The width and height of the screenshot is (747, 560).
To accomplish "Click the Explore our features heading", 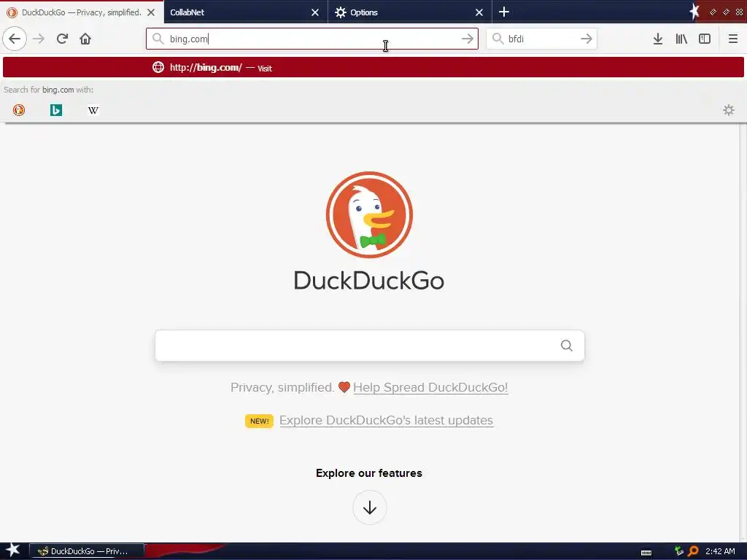I will click(368, 472).
